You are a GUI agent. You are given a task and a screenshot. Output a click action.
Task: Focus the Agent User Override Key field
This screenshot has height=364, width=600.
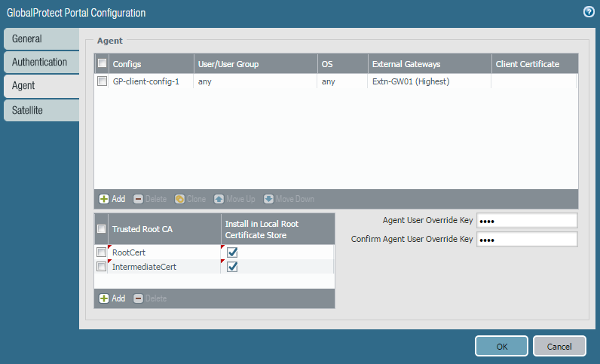(x=527, y=220)
